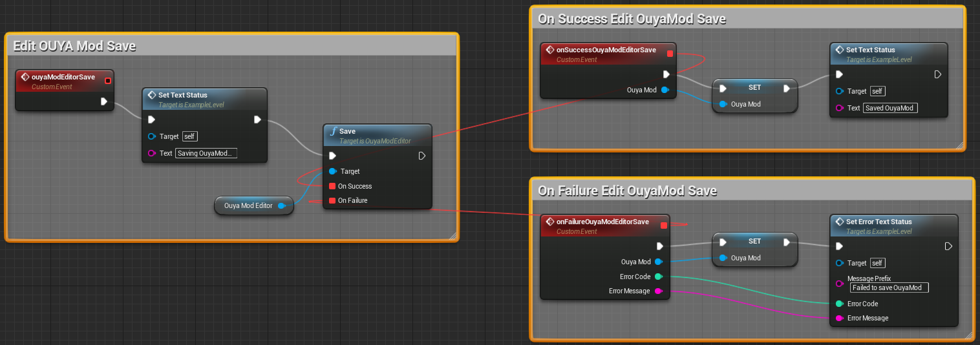
Task: Select the Save function node's f icon
Action: 333,131
